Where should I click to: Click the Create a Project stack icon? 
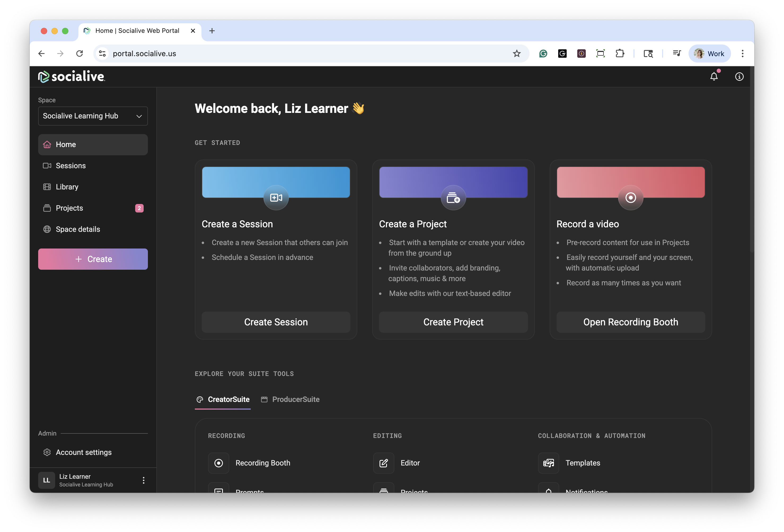(453, 198)
